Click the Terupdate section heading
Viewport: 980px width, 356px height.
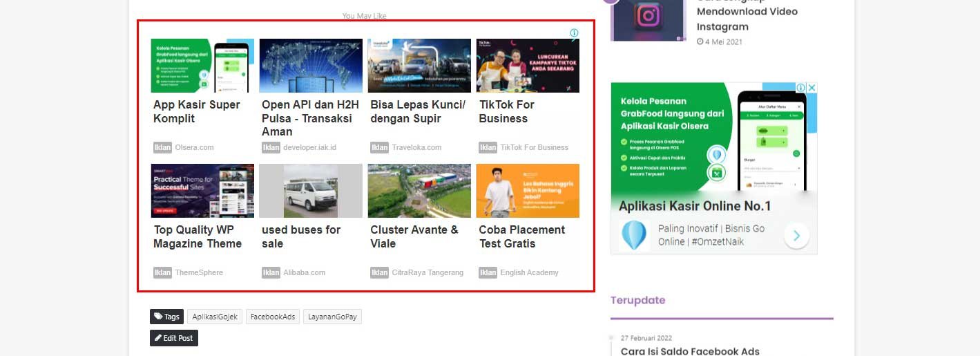click(637, 300)
